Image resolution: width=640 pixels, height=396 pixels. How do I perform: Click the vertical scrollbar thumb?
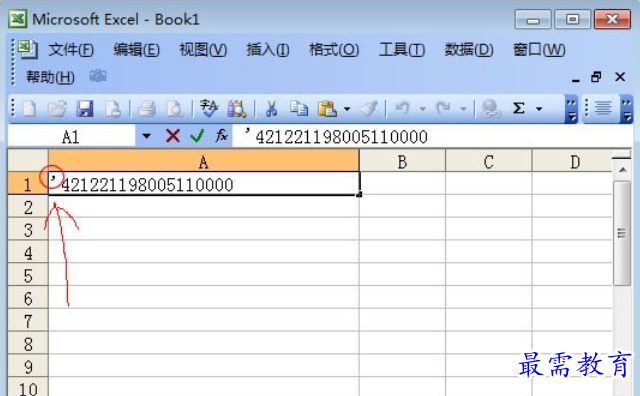(x=622, y=233)
